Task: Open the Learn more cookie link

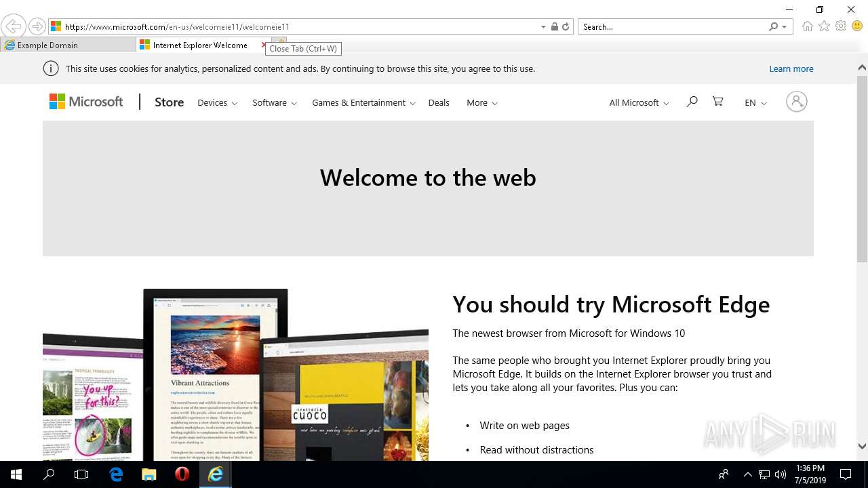Action: tap(791, 68)
